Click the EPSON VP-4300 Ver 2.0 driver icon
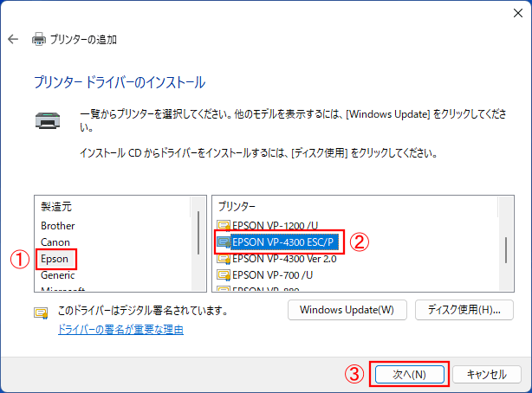 tap(224, 259)
